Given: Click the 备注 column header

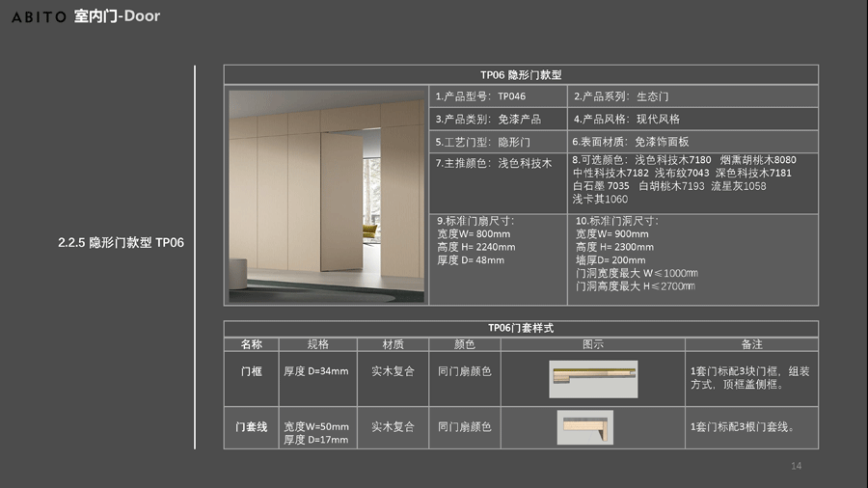Looking at the screenshot, I should (x=751, y=344).
